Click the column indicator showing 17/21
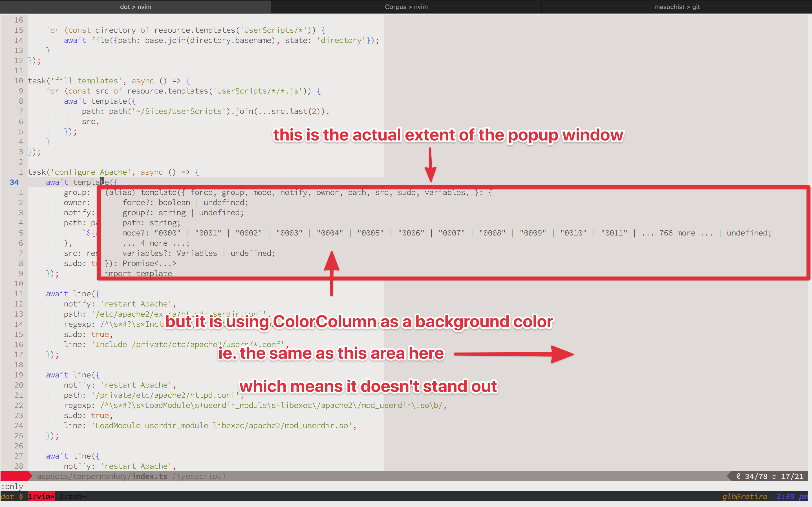 click(x=792, y=476)
